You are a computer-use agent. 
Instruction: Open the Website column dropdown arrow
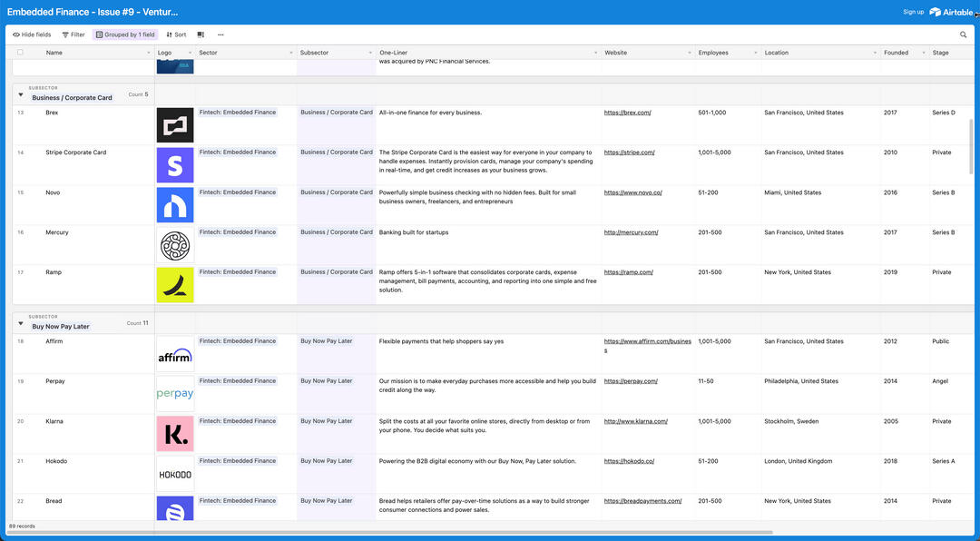(689, 53)
